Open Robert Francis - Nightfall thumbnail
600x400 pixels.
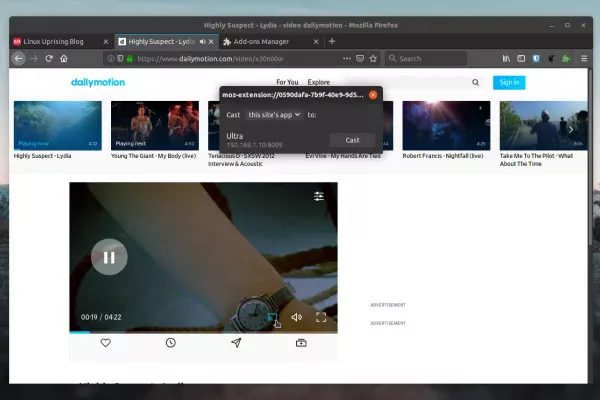pyautogui.click(x=446, y=126)
